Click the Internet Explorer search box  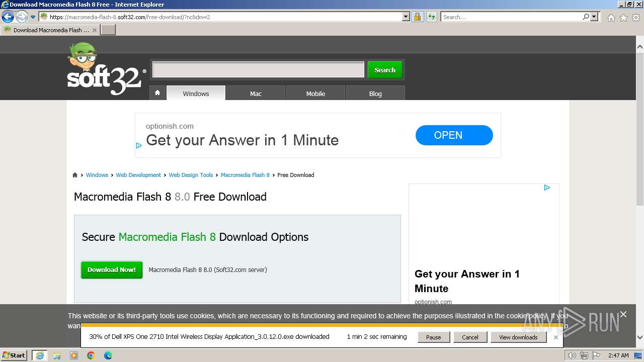[x=511, y=17]
